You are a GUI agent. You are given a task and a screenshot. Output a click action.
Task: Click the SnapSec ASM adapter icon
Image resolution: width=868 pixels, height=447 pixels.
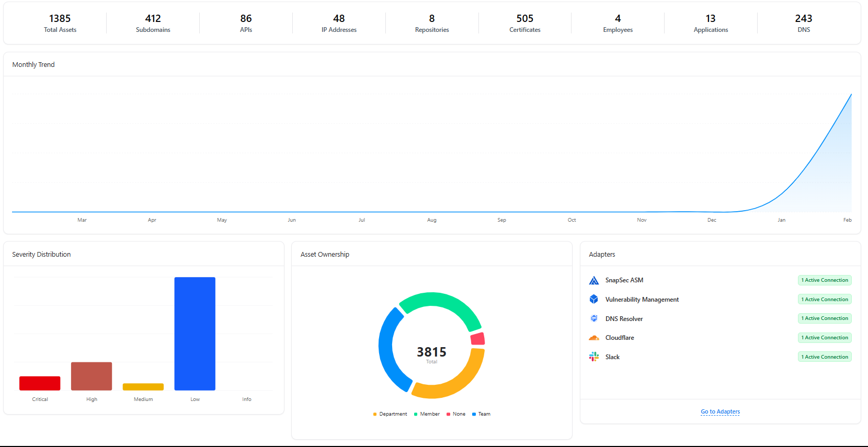(593, 281)
